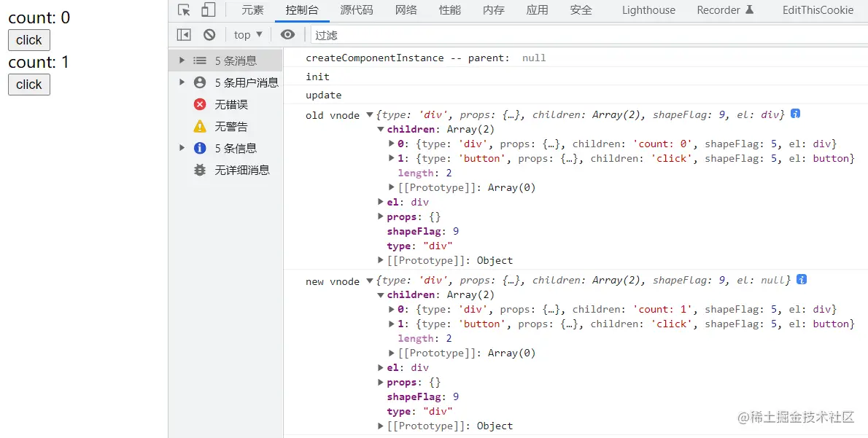The width and height of the screenshot is (868, 438).
Task: Click the info badge after new vnode summary
Action: pos(802,279)
